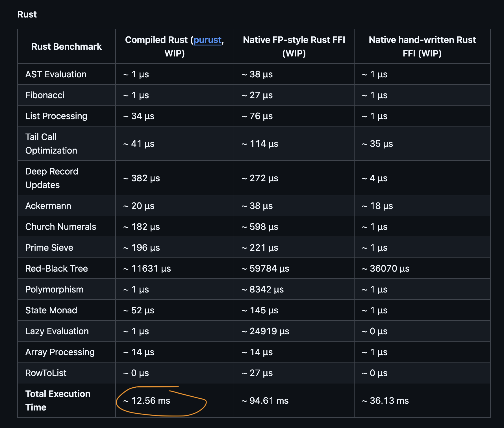Click the circled 12.56 ms total
Image resolution: width=504 pixels, height=428 pixels.
(147, 401)
